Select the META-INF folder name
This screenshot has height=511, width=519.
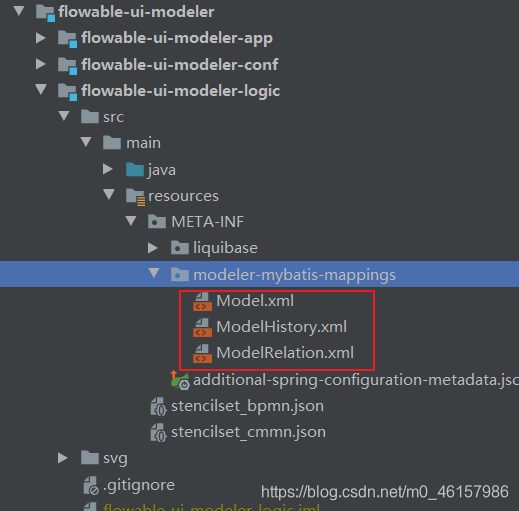point(207,222)
